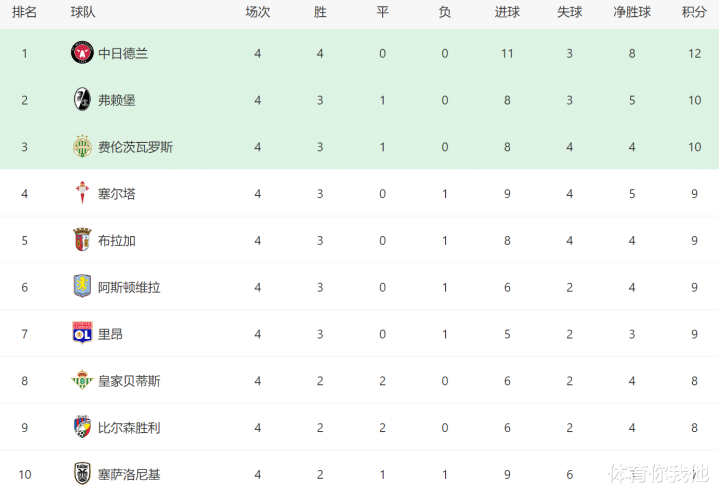Click the 中日德兰 club crest icon

(x=82, y=53)
